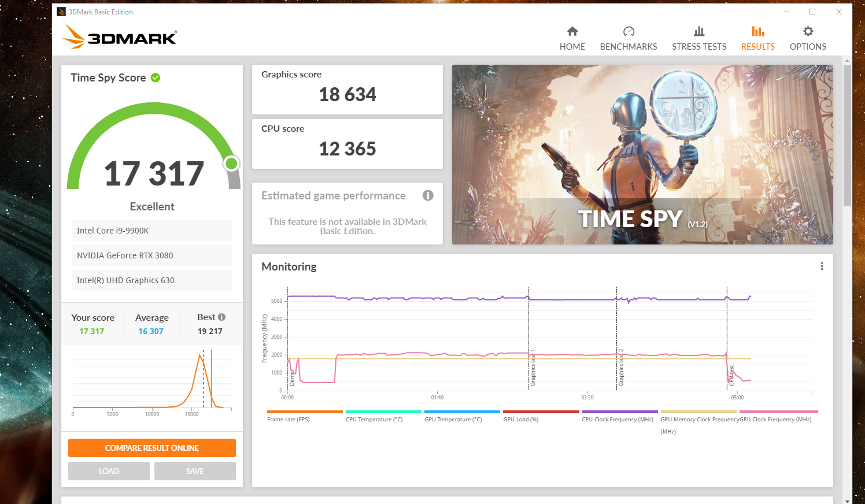
Task: Click Best score 19 217
Action: 210,331
